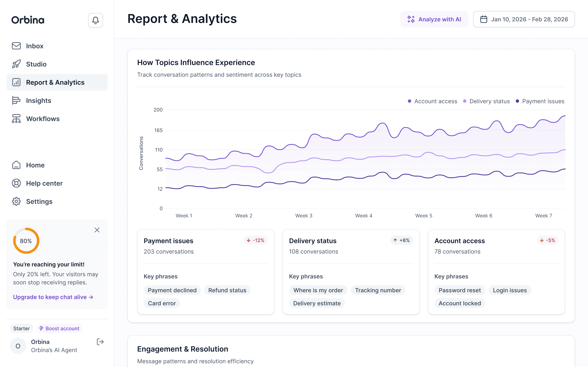The width and height of the screenshot is (588, 367).
Task: Select Report & Analytics menu item
Action: click(57, 82)
